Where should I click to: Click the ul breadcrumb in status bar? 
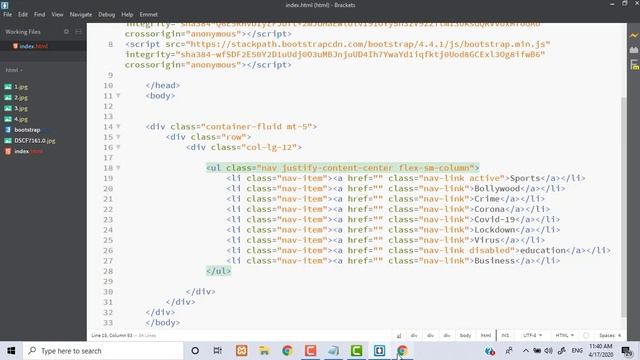point(399,336)
